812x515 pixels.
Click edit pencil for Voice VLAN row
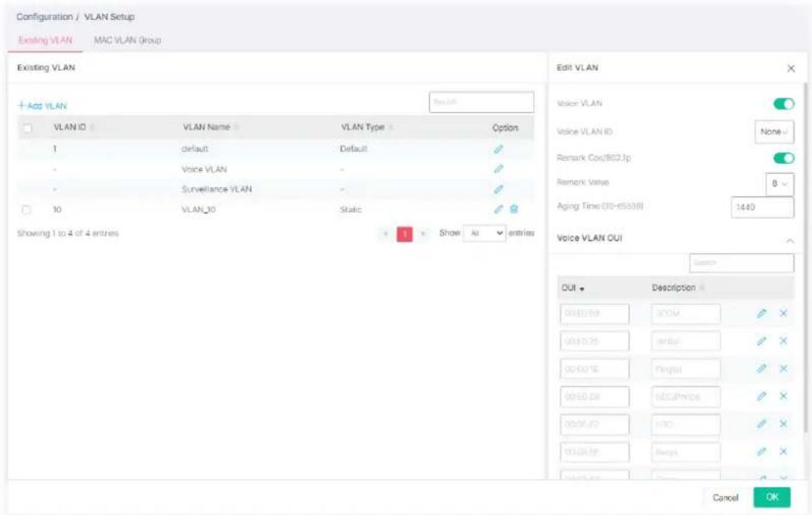(498, 169)
